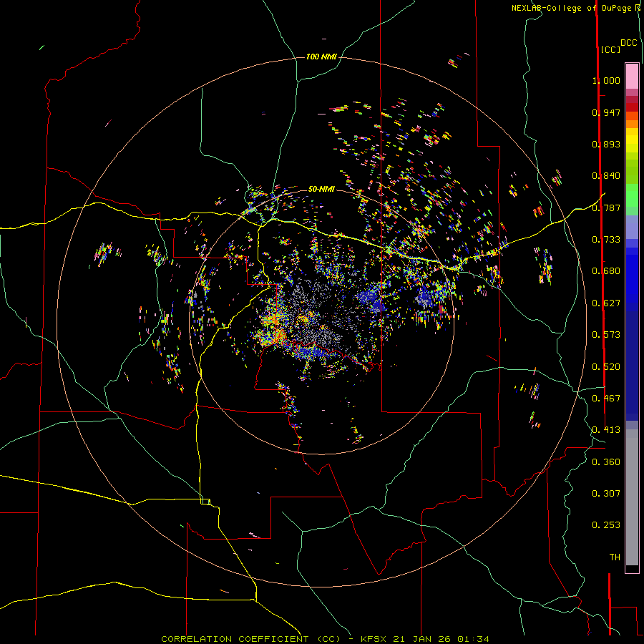The width and height of the screenshot is (644, 644).
Task: Click the 0.787 scale value
Action: click(x=606, y=208)
